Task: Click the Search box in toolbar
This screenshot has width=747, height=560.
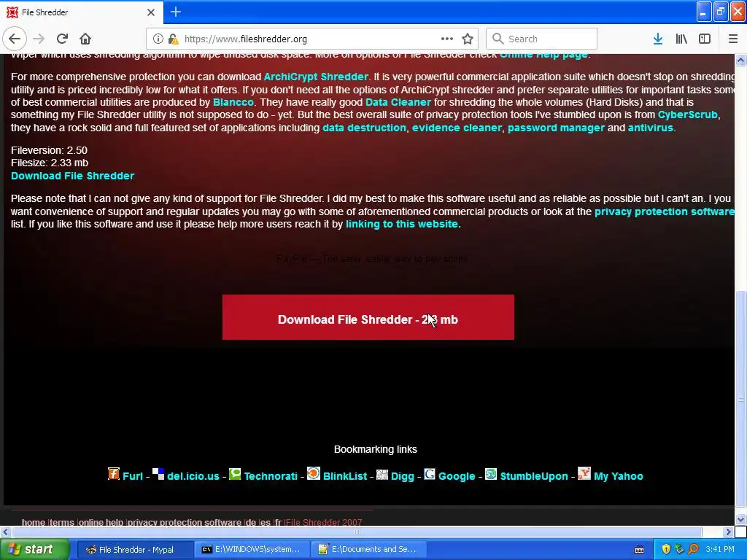Action: pos(542,39)
